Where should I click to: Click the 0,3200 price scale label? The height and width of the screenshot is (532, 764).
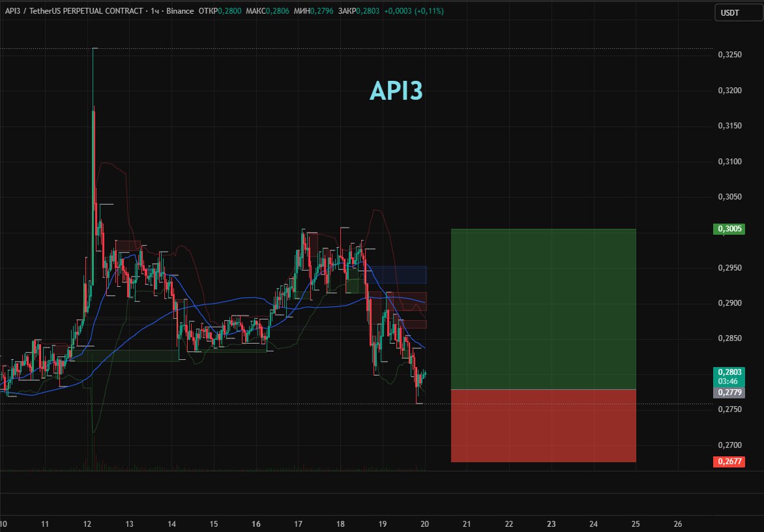click(730, 90)
